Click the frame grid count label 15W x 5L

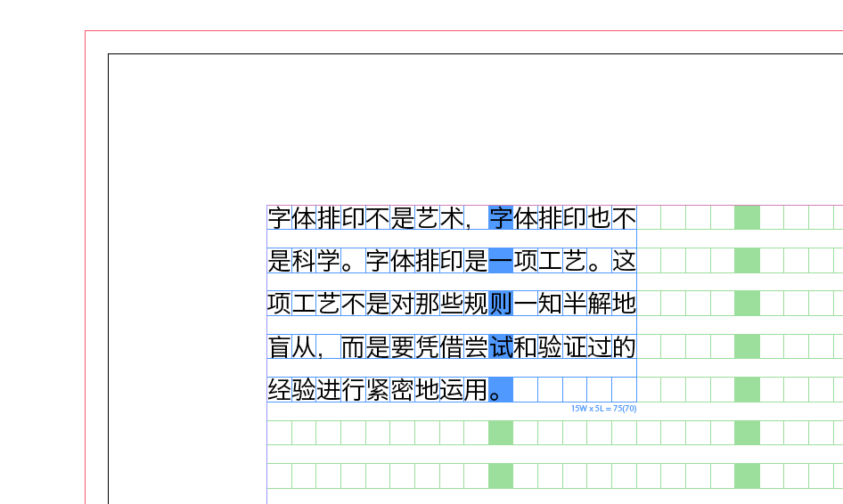tap(603, 409)
